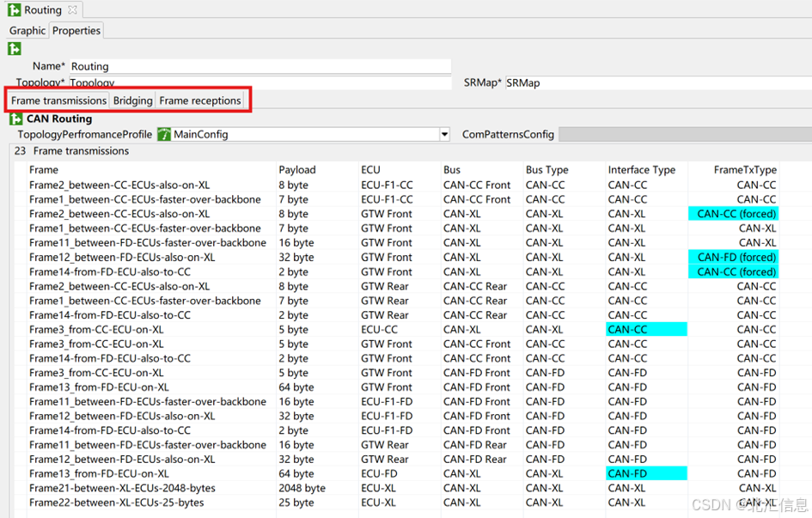Click the ComPatternsConfig field
This screenshot has height=518, width=812.
pyautogui.click(x=685, y=135)
